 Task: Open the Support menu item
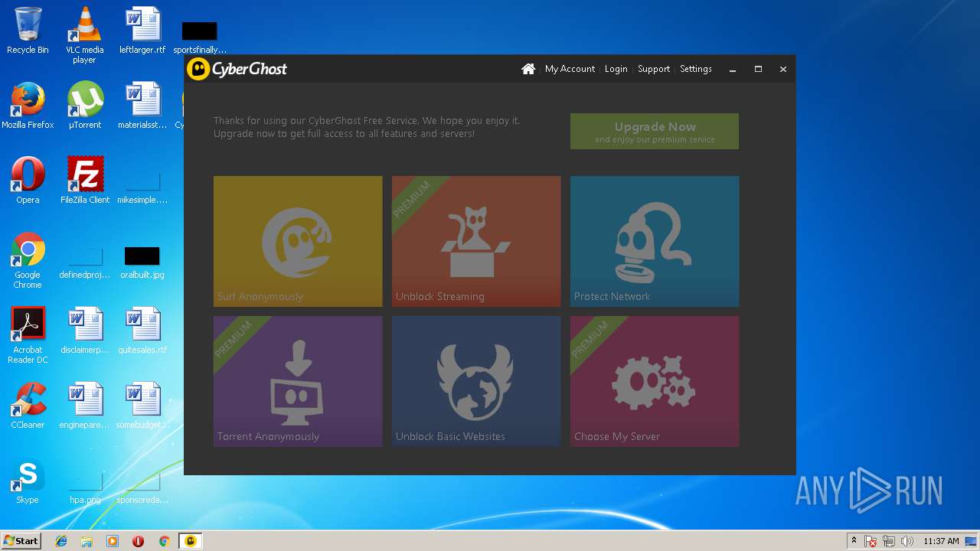coord(654,69)
